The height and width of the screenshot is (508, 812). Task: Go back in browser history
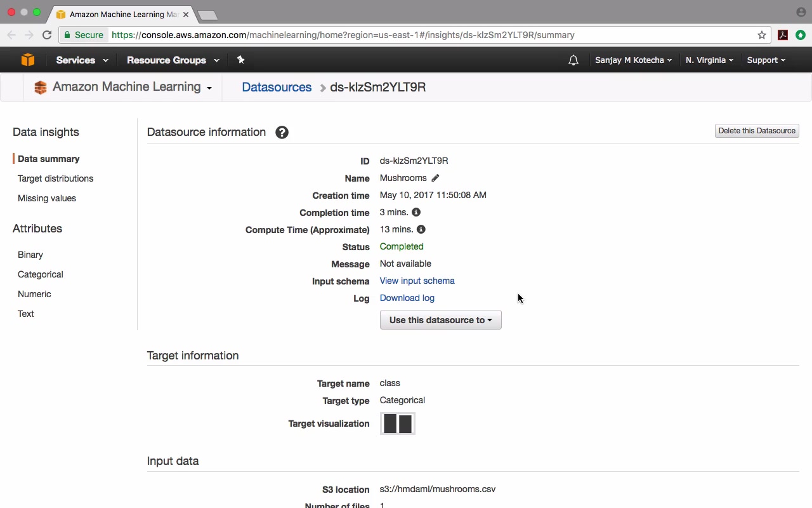pyautogui.click(x=11, y=35)
